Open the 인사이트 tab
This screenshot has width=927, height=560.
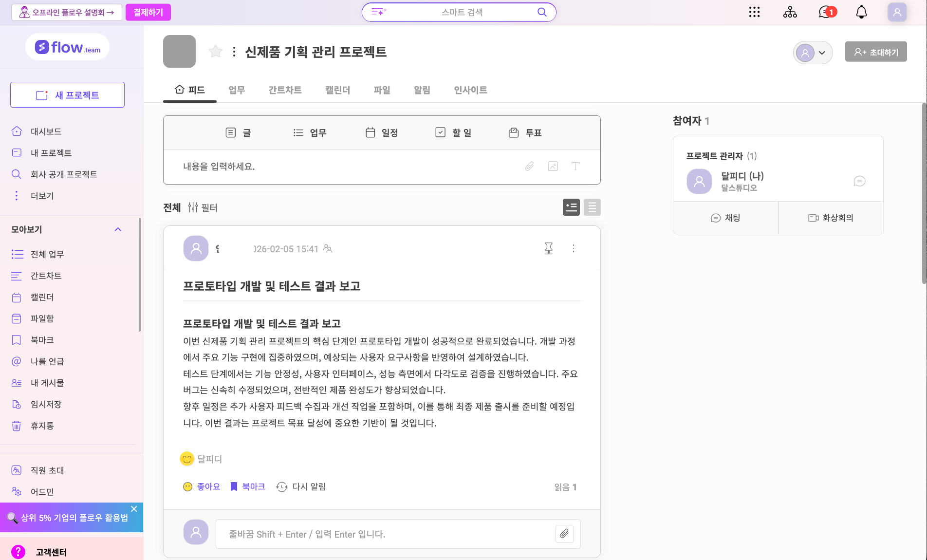point(470,90)
